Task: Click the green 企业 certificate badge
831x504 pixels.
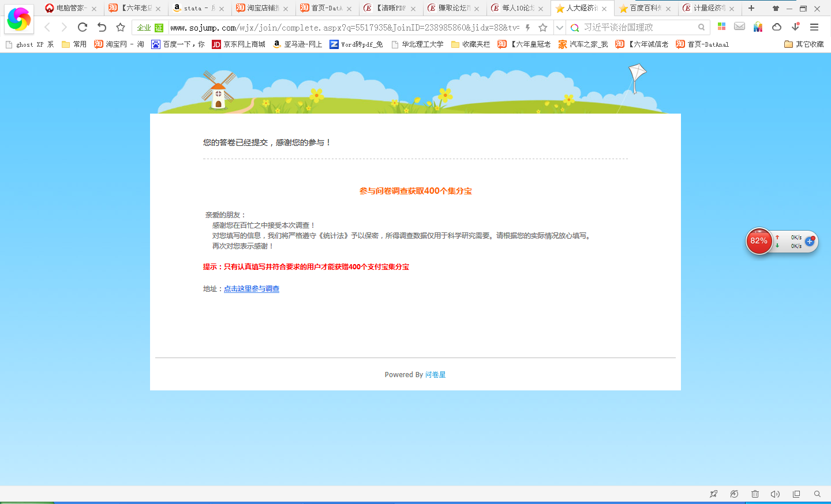Action: tap(150, 28)
